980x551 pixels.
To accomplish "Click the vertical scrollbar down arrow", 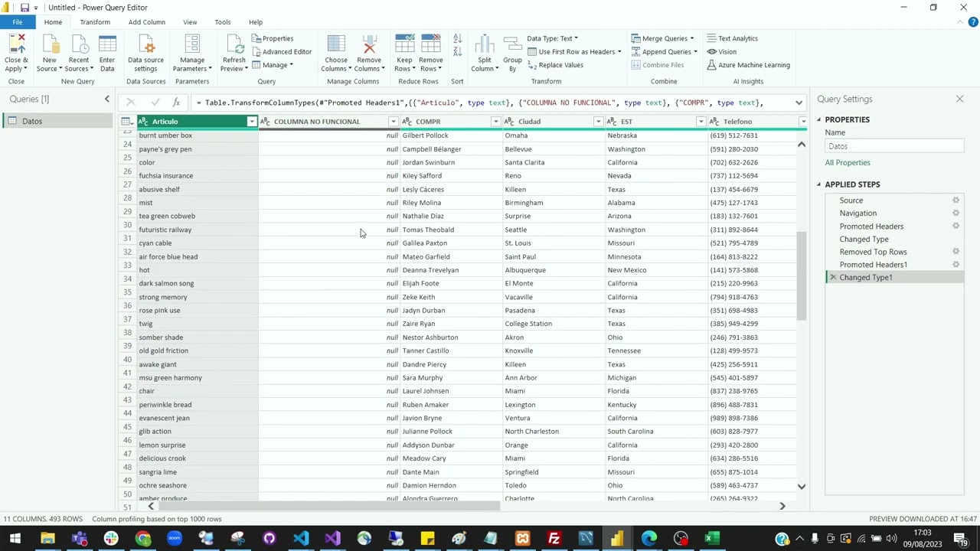I will 802,487.
